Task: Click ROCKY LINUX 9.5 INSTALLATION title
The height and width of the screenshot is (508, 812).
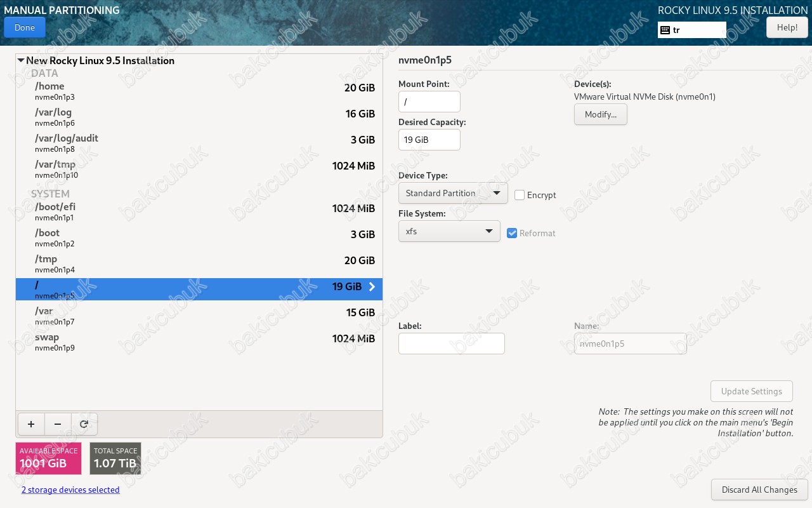Action: tap(733, 10)
